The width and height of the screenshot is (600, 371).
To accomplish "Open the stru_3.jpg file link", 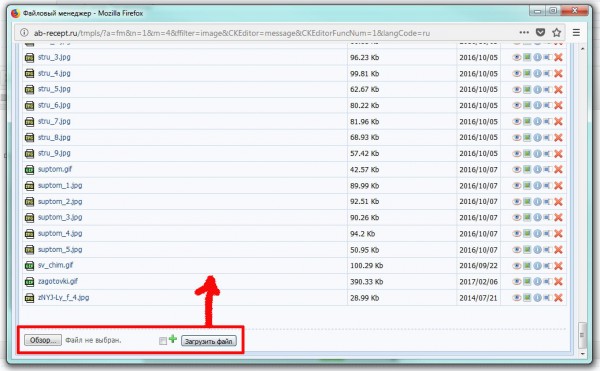I will (54, 57).
